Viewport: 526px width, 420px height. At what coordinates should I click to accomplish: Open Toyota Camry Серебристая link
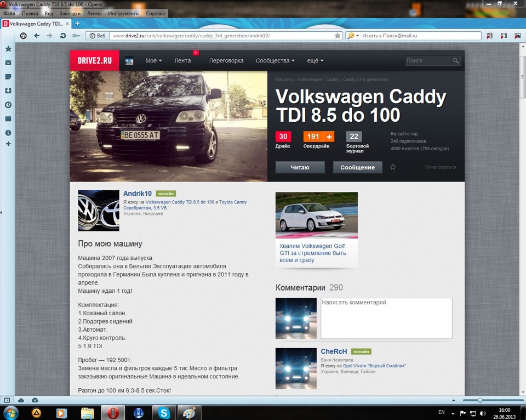185,205
